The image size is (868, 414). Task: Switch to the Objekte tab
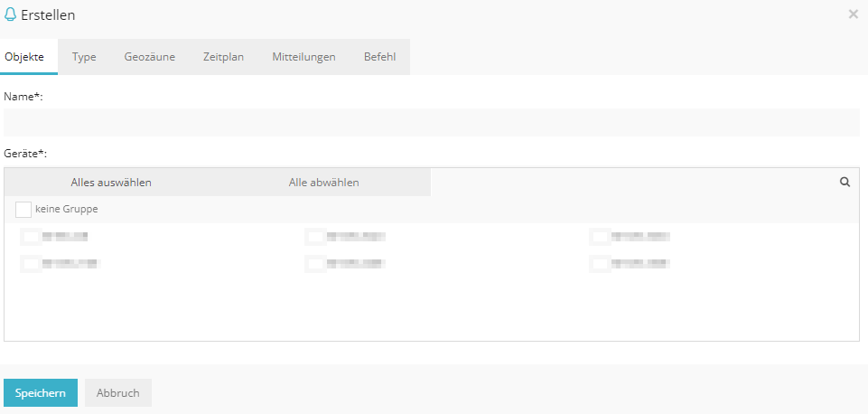(x=24, y=57)
